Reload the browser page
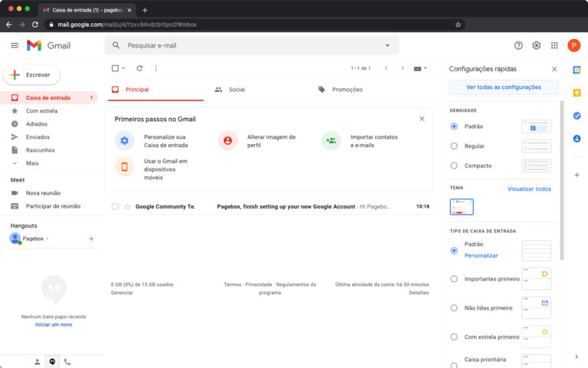 tap(35, 25)
